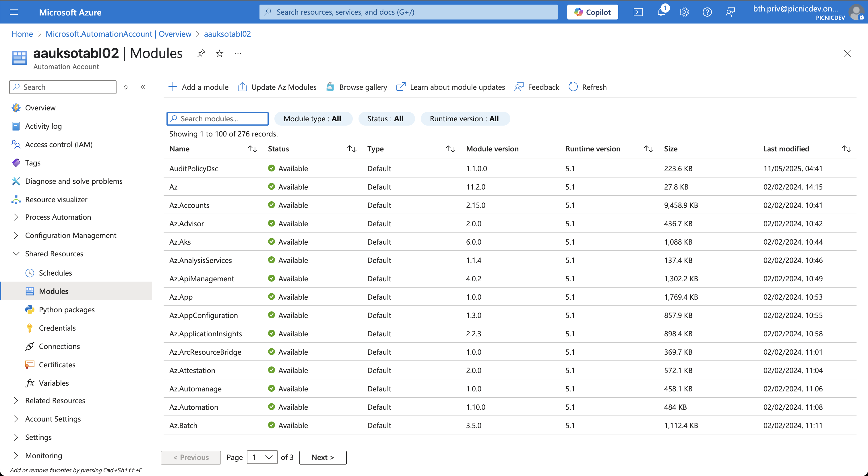
Task: Open the Runtime version filter
Action: coord(465,118)
